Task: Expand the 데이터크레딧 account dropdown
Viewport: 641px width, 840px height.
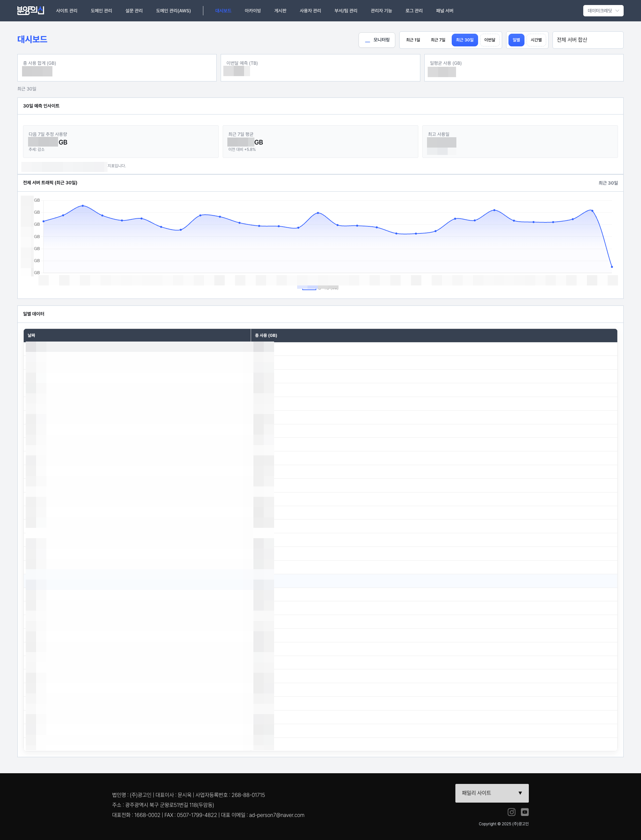Action: (600, 11)
